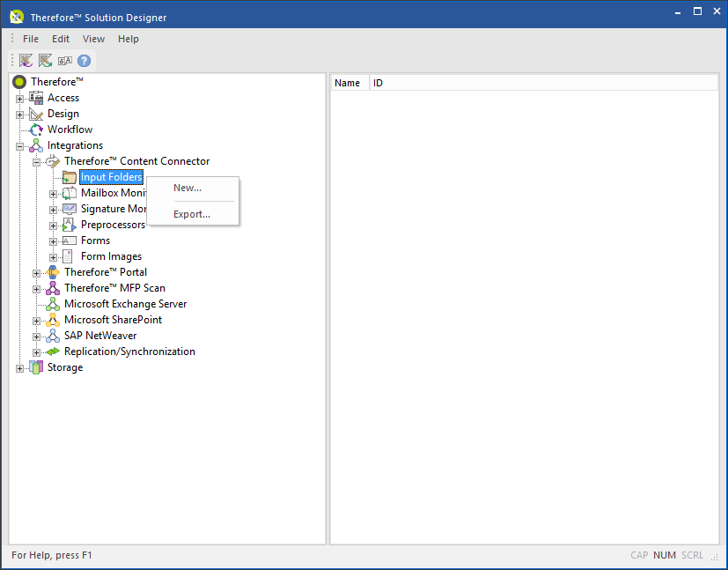Viewport: 728px width, 570px height.
Task: Click the ID column header
Action: pyautogui.click(x=377, y=82)
